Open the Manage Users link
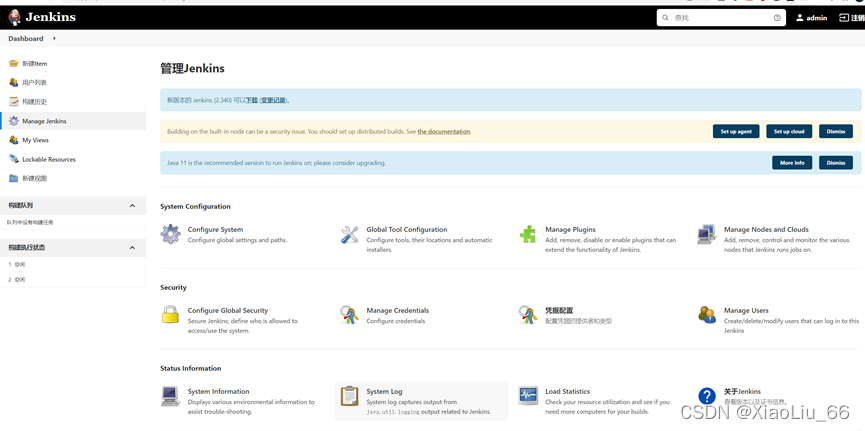This screenshot has height=431, width=865. pyautogui.click(x=746, y=311)
